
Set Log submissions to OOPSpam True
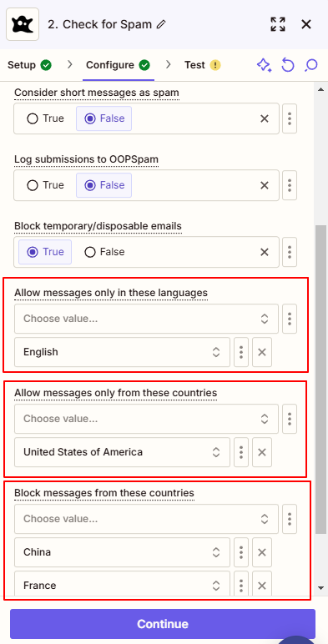(x=45, y=185)
